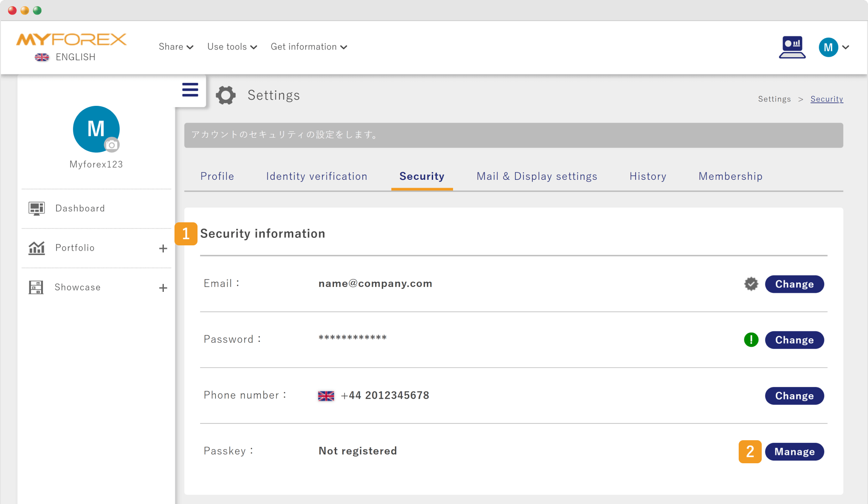
Task: Switch to Identity verification tab
Action: [x=317, y=176]
